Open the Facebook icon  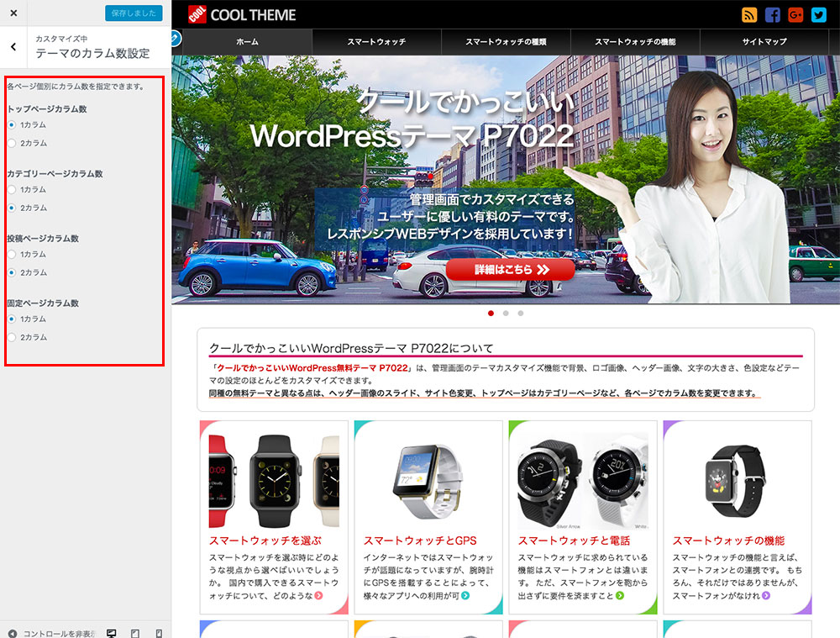[772, 15]
